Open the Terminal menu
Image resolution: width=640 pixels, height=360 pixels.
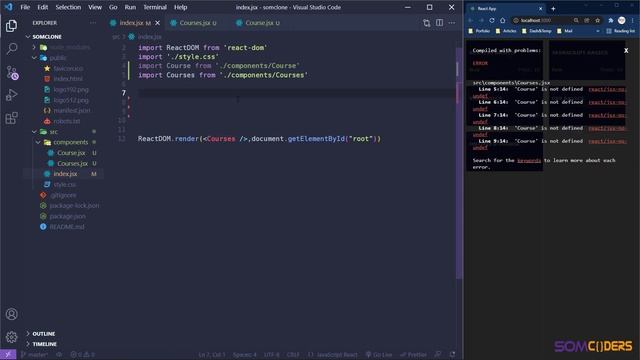pos(155,7)
